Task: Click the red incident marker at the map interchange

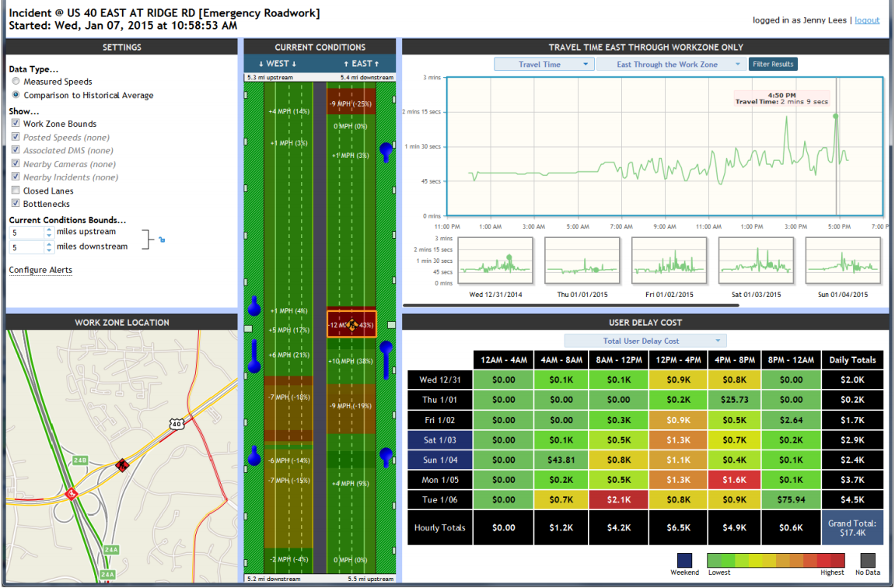Action: coord(71,493)
